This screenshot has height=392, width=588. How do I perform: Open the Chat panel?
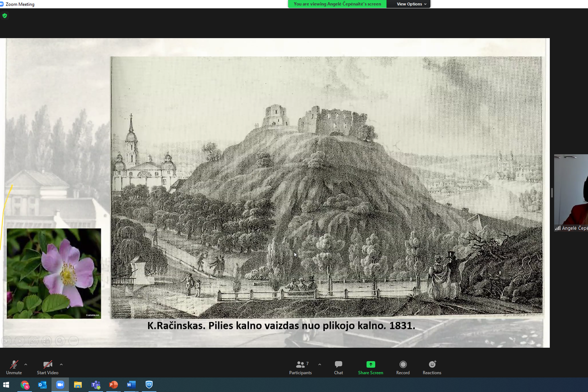pos(338,368)
